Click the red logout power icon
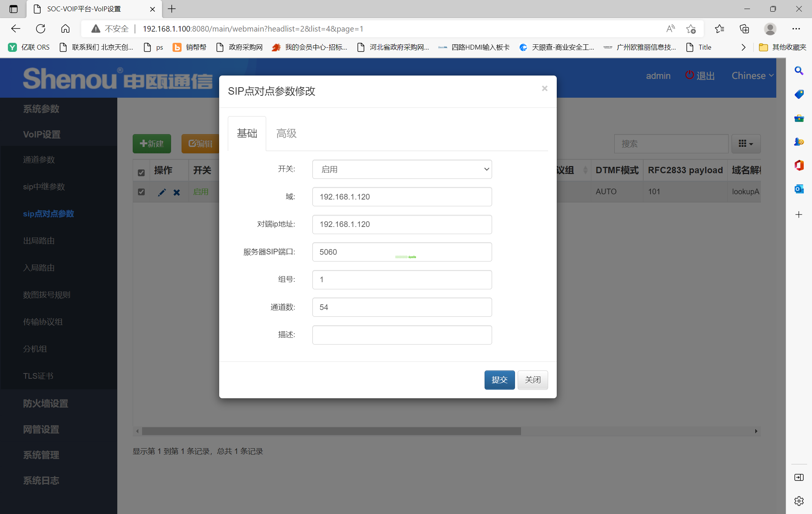The height and width of the screenshot is (514, 812). pos(689,75)
